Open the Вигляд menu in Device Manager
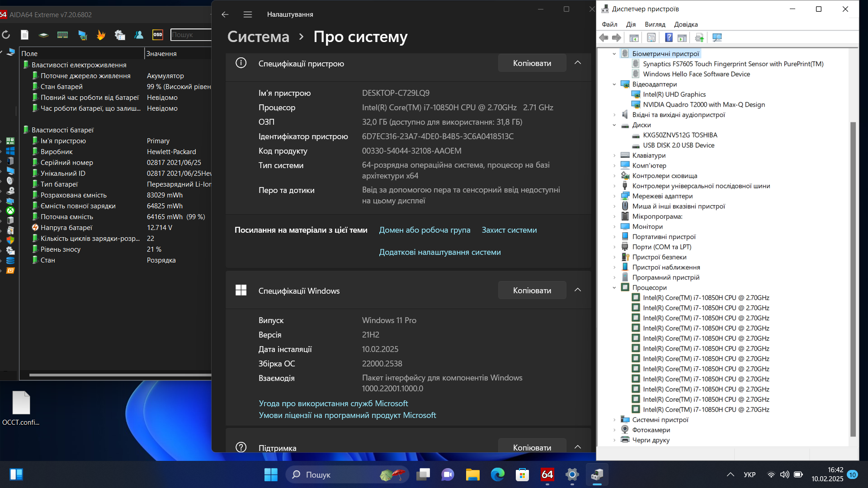The image size is (868, 488). pos(655,24)
